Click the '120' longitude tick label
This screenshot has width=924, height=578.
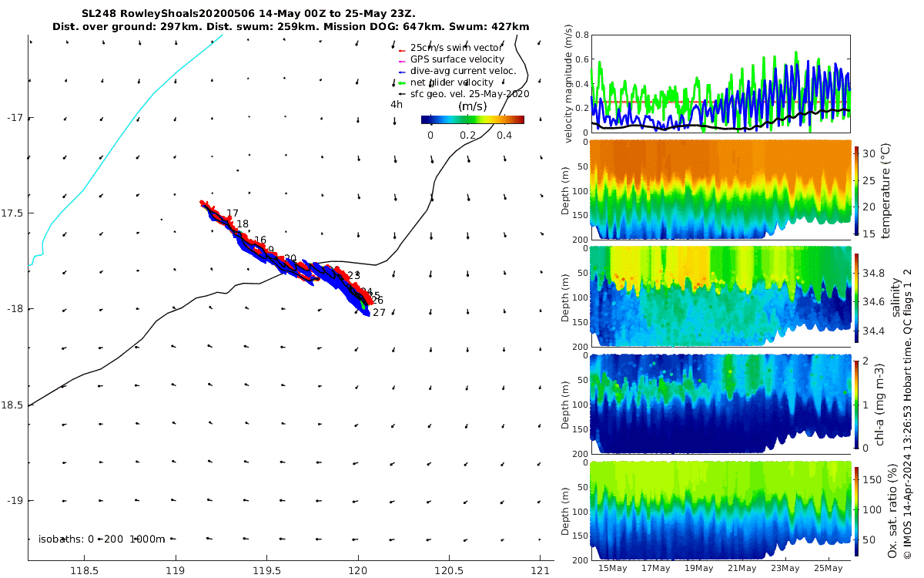pos(358,571)
